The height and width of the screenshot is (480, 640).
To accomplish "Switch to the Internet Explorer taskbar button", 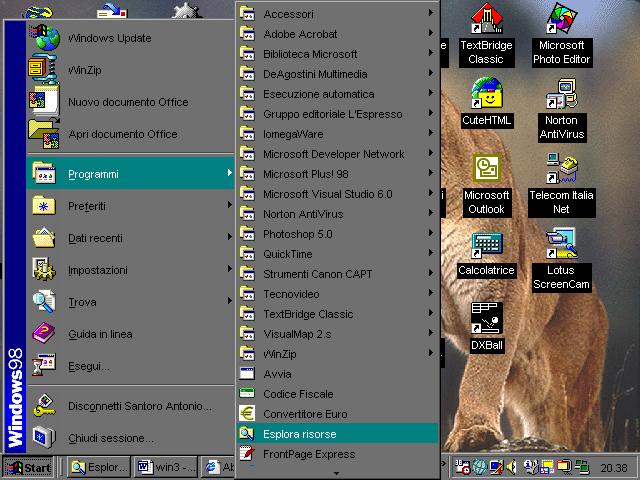I will [218, 467].
